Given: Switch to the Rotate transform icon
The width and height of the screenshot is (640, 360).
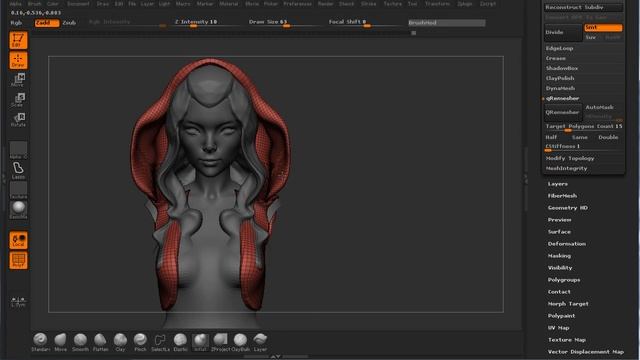Looking at the screenshot, I should (x=18, y=120).
